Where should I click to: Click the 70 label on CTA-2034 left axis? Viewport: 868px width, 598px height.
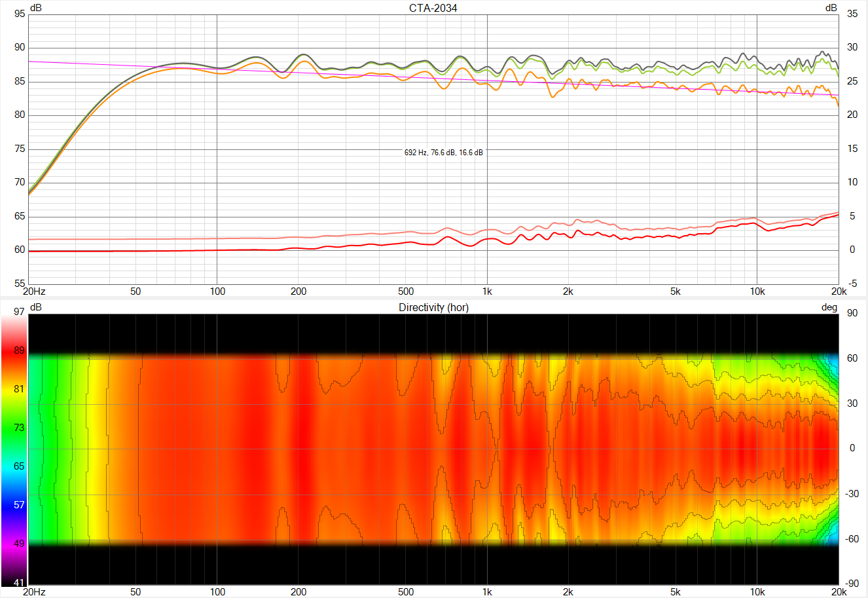click(20, 182)
